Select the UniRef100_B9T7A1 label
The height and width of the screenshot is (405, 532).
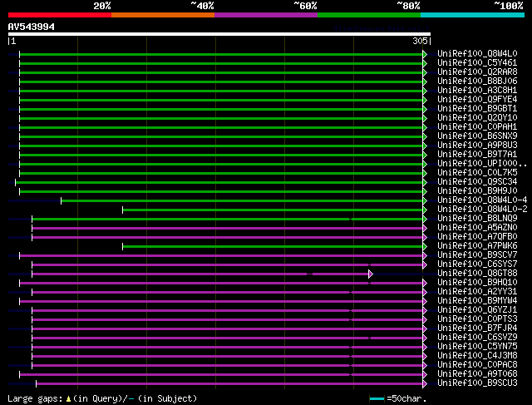point(477,154)
